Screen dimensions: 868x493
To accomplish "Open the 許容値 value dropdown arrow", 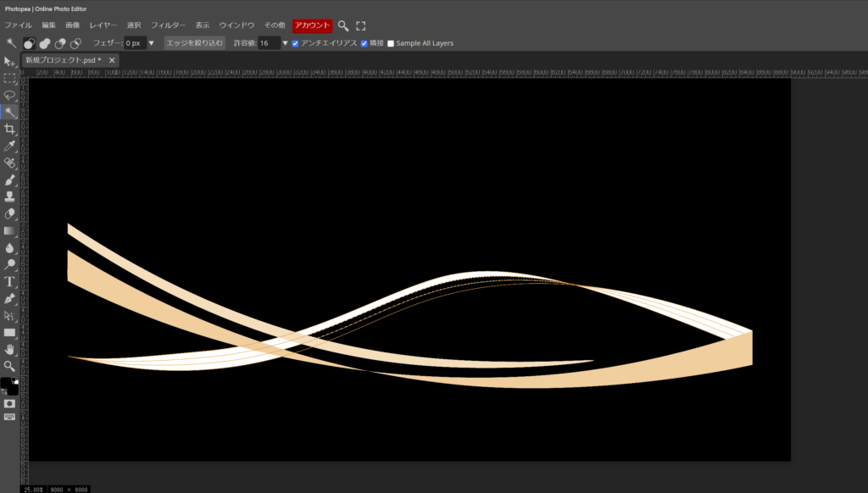I will click(x=285, y=43).
